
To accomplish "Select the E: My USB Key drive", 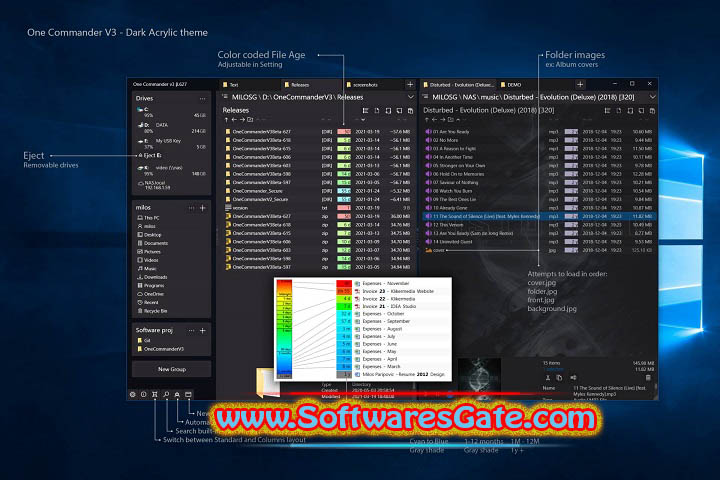I will (171, 144).
